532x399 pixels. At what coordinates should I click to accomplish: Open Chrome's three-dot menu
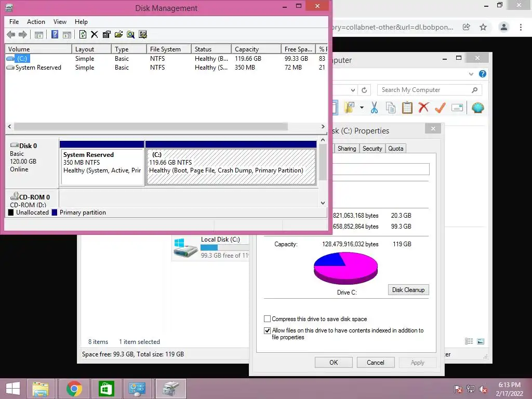coord(521,27)
